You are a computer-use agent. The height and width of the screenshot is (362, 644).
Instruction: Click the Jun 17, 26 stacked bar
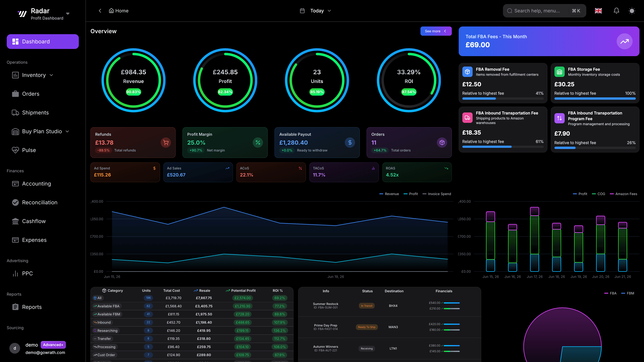(x=534, y=239)
